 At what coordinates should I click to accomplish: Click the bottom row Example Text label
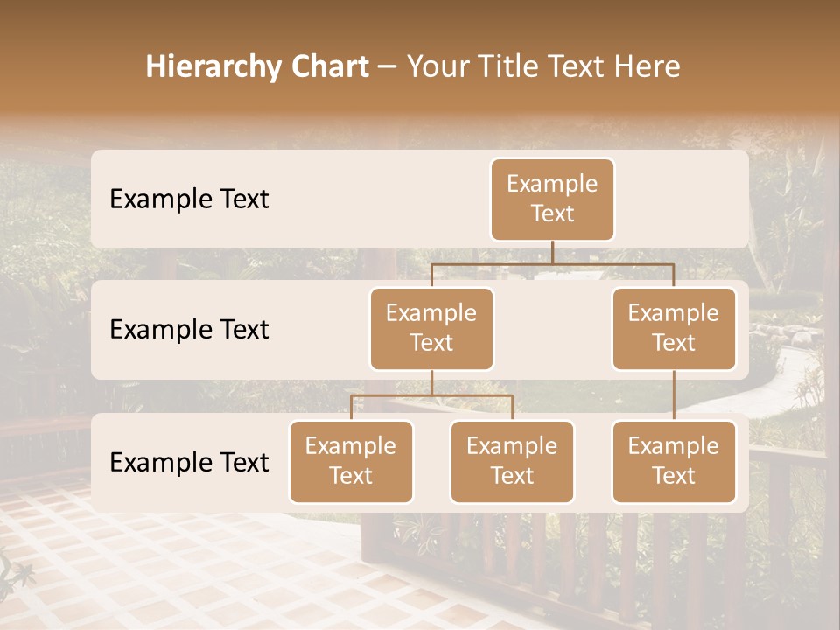[188, 463]
